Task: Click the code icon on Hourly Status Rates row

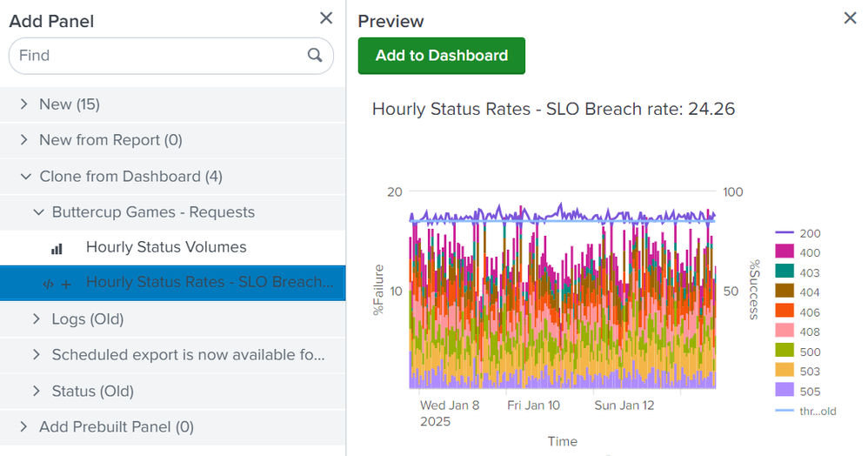Action: (x=48, y=284)
